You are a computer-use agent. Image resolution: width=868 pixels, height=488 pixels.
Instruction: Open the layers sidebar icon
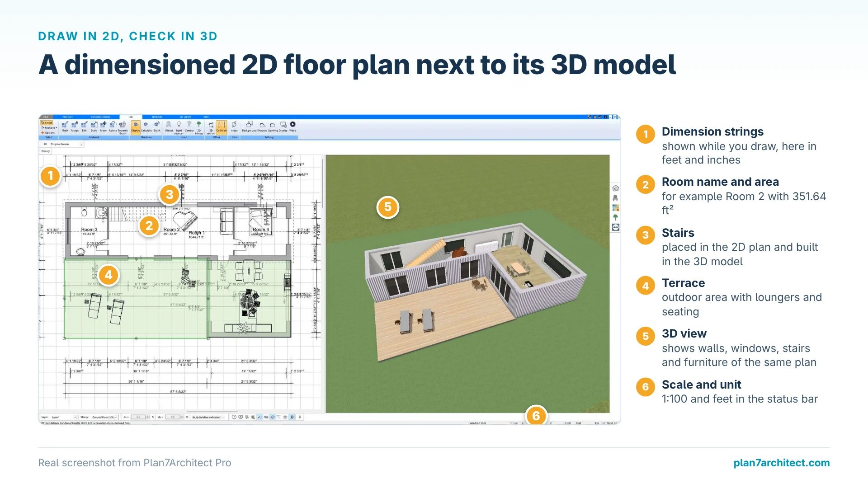(615, 188)
